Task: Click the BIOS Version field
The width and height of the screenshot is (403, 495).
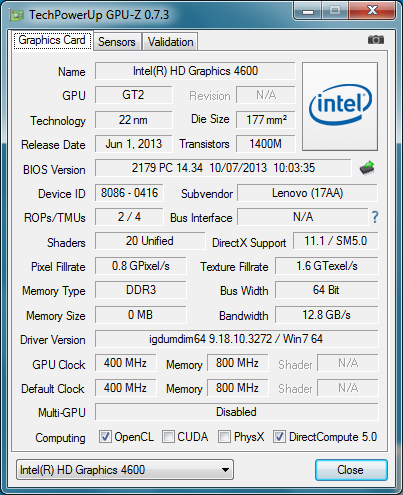Action: [223, 168]
